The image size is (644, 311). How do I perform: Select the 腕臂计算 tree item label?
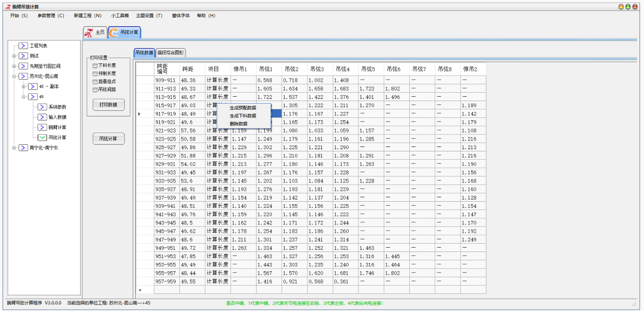57,127
